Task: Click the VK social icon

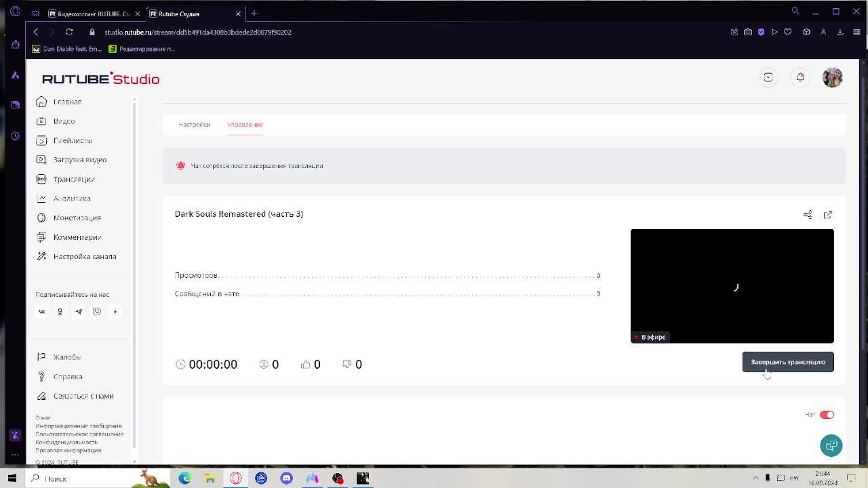Action: point(41,312)
